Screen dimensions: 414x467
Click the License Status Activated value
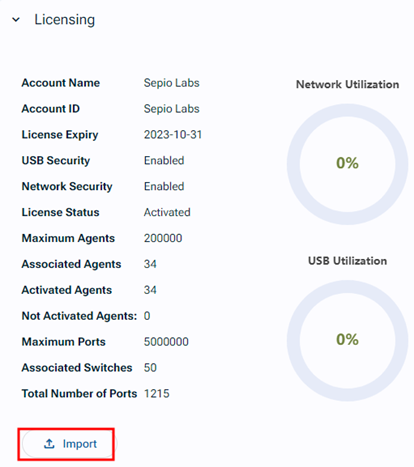[167, 212]
